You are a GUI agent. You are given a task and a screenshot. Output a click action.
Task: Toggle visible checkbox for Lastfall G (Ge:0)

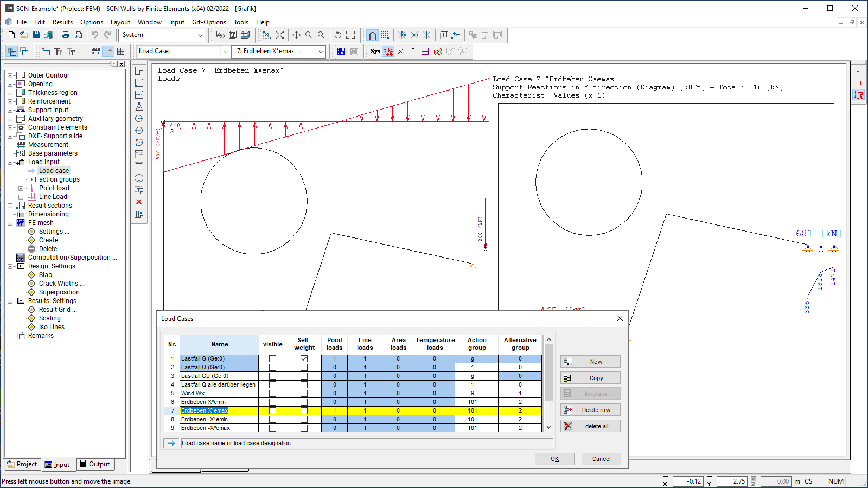click(x=273, y=358)
